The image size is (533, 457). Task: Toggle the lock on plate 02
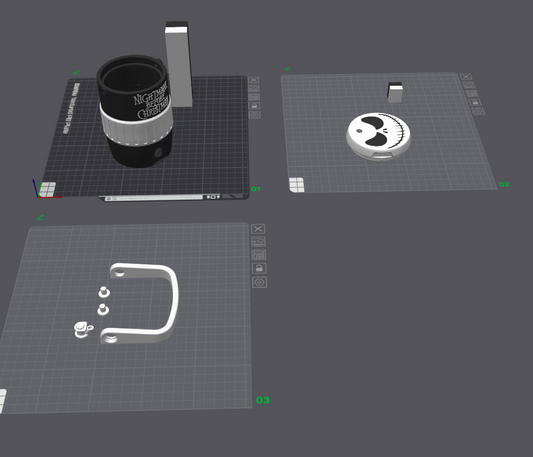tap(475, 102)
